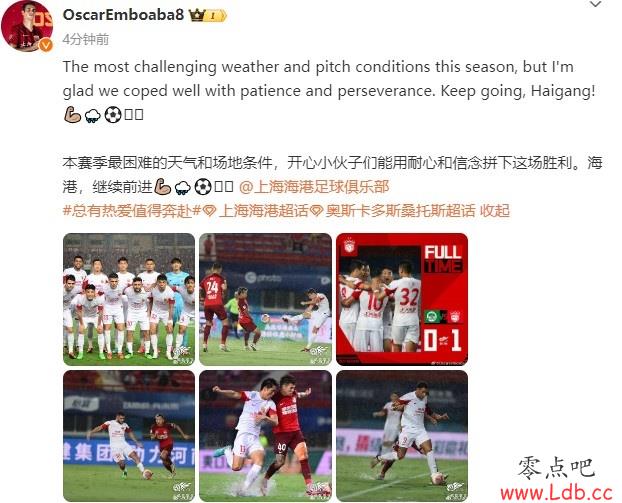This screenshot has height=503, width=622.
Task: Click the crown membership level badge
Action: [208, 15]
